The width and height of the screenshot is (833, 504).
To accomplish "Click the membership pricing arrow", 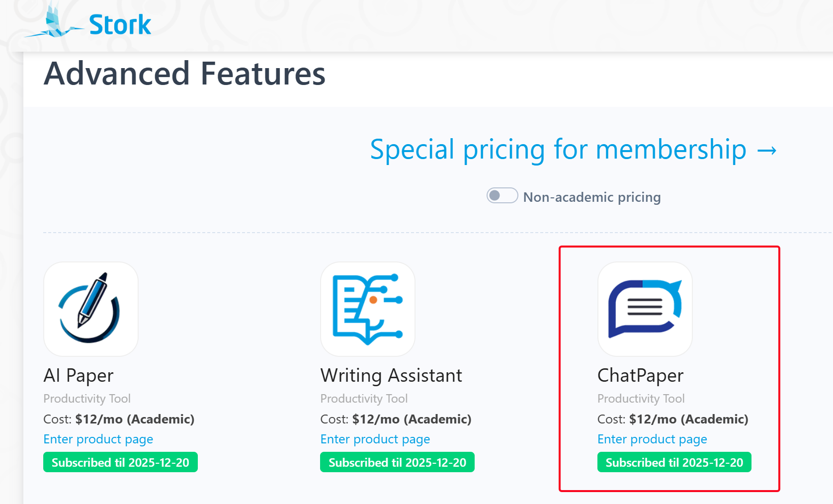I will [x=767, y=150].
